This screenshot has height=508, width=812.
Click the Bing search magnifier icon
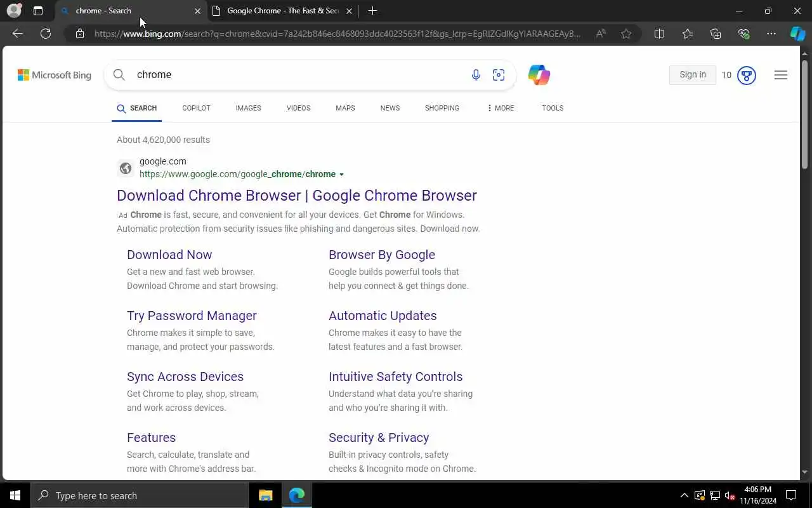tap(119, 75)
